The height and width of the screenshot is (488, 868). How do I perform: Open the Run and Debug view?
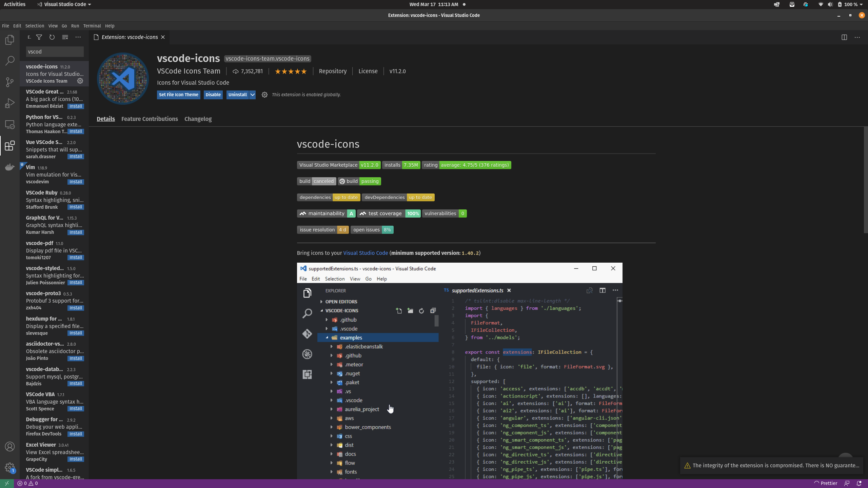[10, 103]
